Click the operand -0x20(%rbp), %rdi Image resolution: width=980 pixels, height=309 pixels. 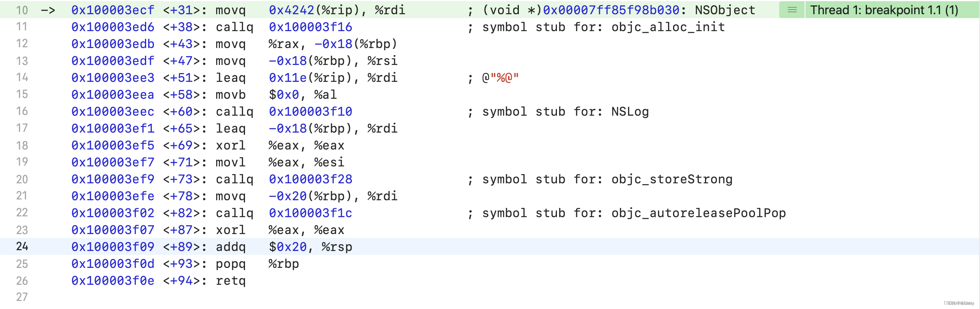point(333,196)
